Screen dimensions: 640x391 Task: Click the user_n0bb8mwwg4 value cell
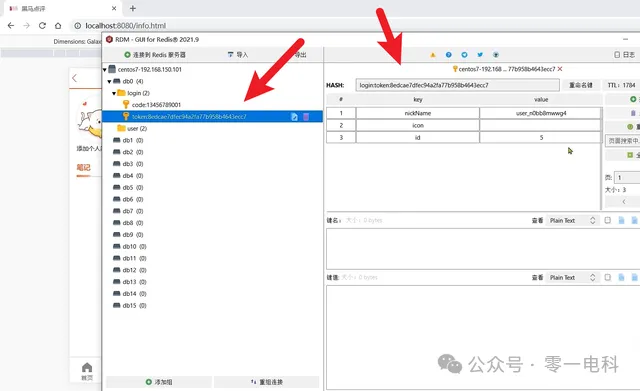(x=541, y=113)
